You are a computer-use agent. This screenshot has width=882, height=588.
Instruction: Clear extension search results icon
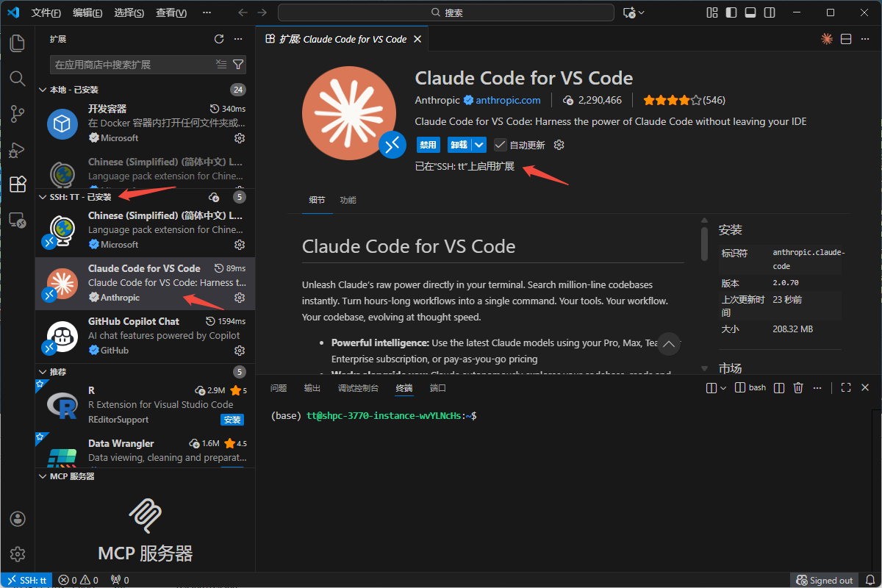point(221,64)
